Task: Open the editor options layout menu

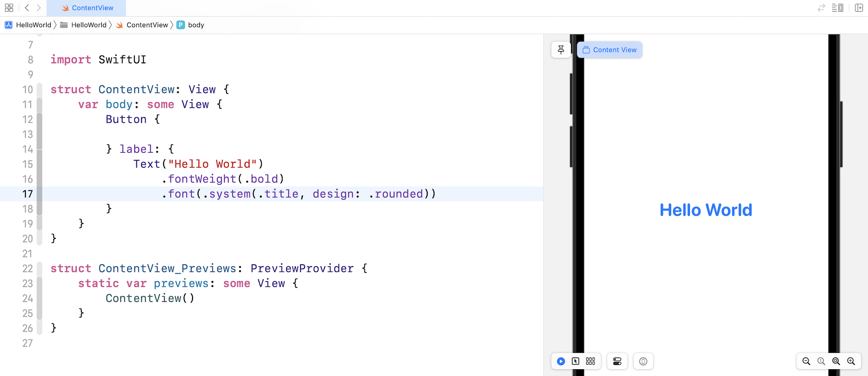Action: 837,8
